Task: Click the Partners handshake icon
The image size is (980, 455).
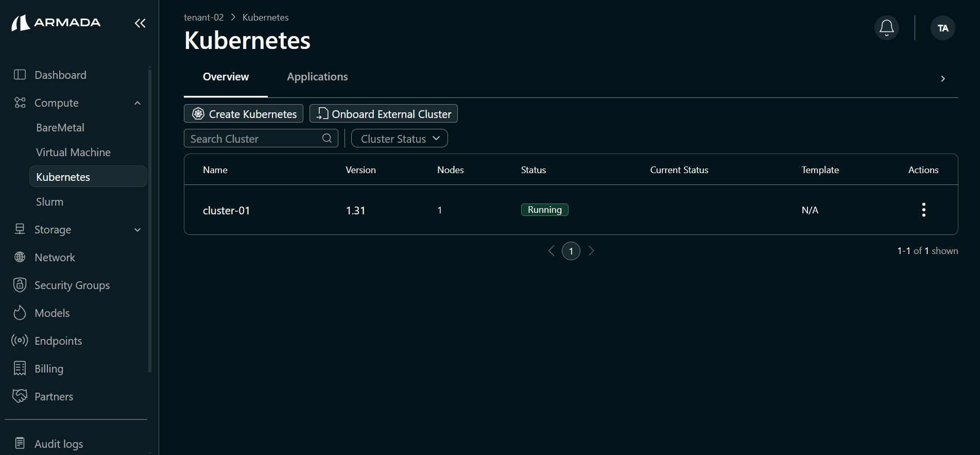Action: [x=20, y=396]
